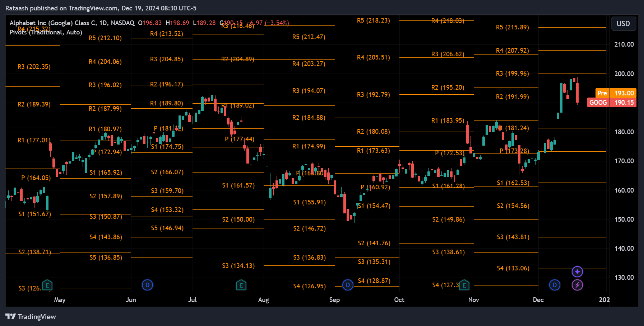Click the Pre 193.00 pre-market price label
The height and width of the screenshot is (326, 644).
pos(616,93)
